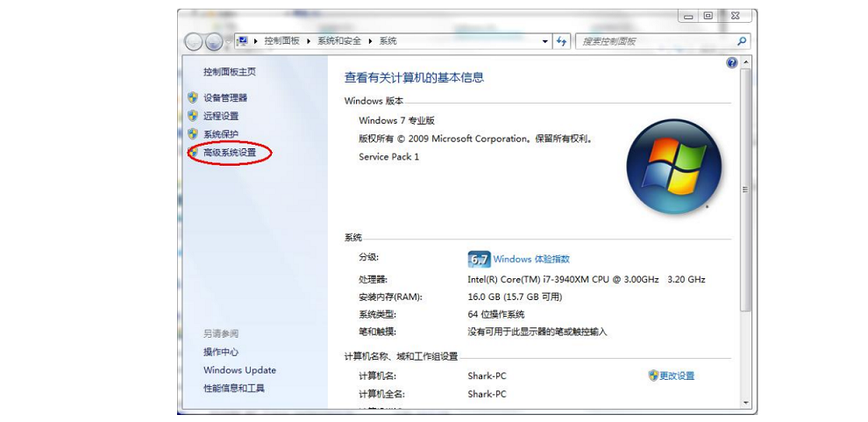The height and width of the screenshot is (422, 868).
Task: Click the Microsoft Corporation copyright line
Action: (x=476, y=139)
